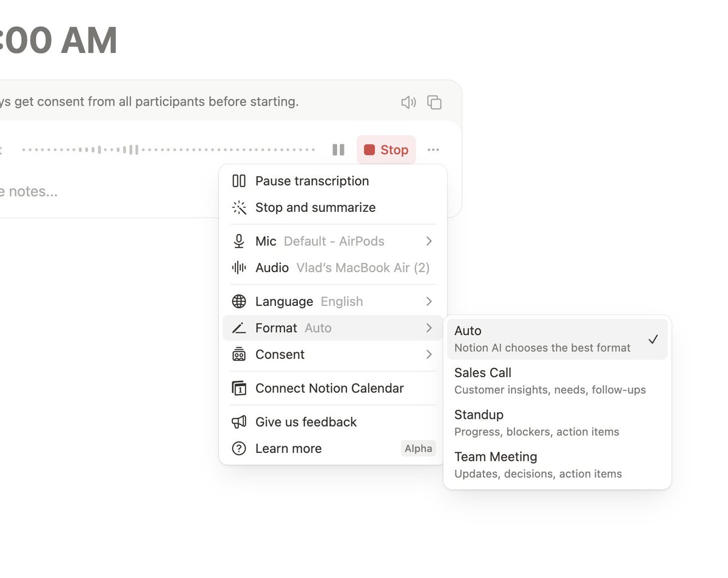Select the Auto format option
The width and height of the screenshot is (728, 578).
(x=557, y=339)
